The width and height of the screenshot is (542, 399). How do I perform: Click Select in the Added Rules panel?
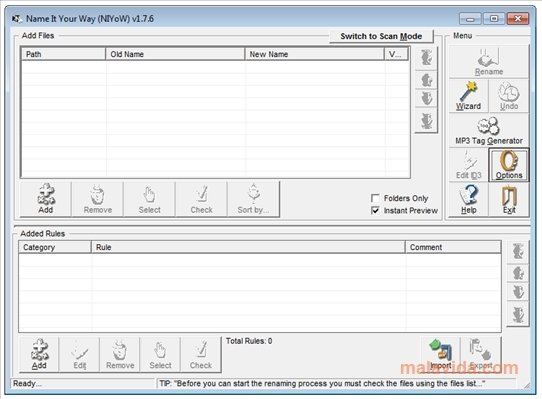point(160,355)
